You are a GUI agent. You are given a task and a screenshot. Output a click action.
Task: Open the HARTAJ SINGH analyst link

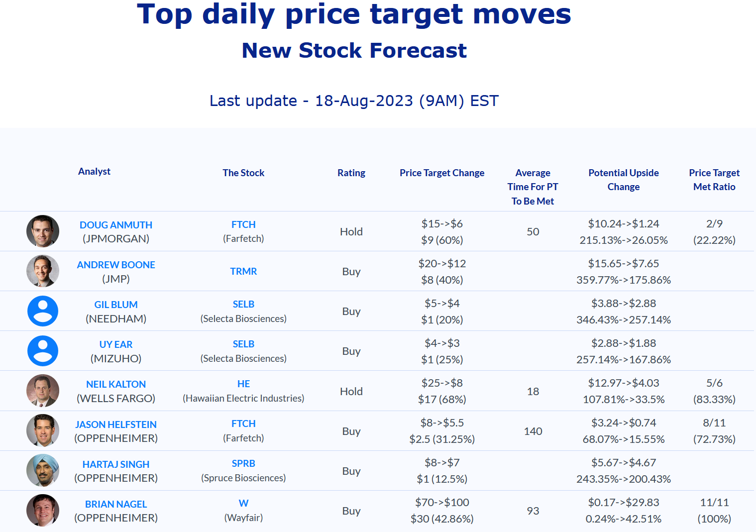pyautogui.click(x=116, y=464)
